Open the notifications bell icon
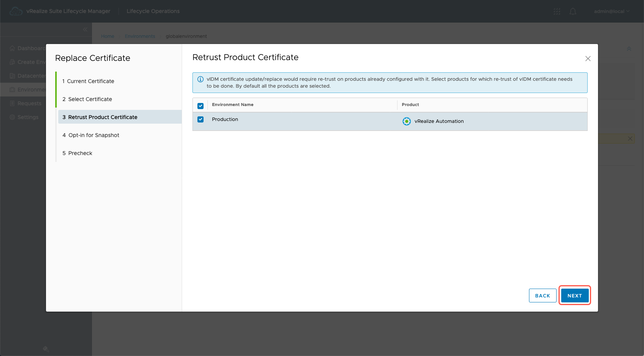Screen dimensions: 644x356 click(x=573, y=11)
